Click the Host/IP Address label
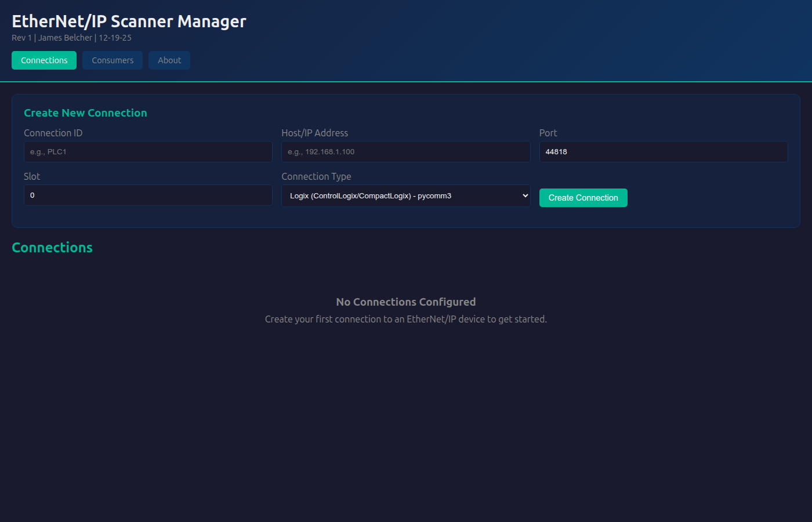Screen dimensions: 812x522 pyautogui.click(x=315, y=133)
